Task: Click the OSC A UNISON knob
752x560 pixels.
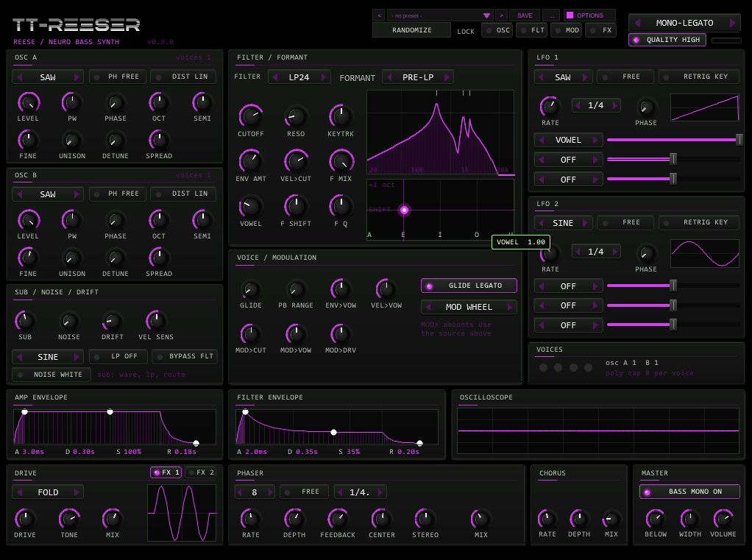Action: point(72,141)
